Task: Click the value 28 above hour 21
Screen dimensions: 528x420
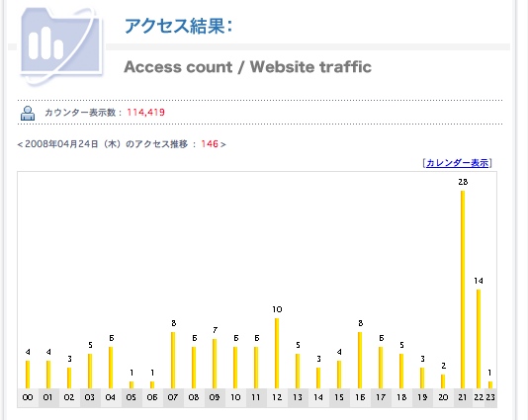Action: 463,182
